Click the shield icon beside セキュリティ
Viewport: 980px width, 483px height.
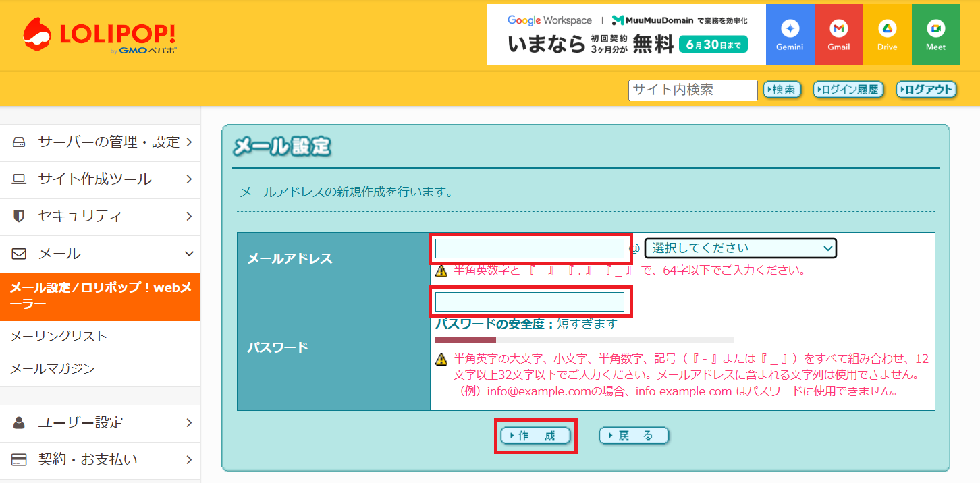[19, 217]
